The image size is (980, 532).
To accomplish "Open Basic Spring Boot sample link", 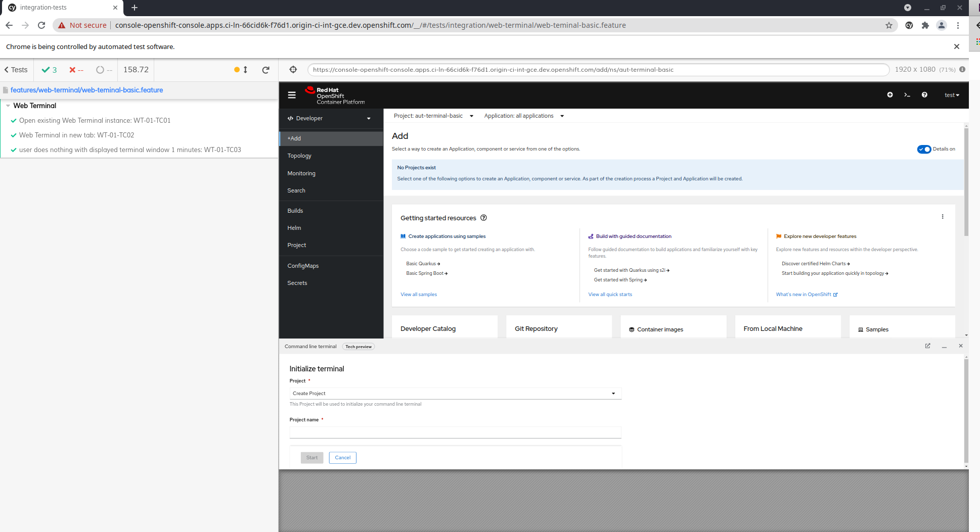I will pyautogui.click(x=427, y=273).
